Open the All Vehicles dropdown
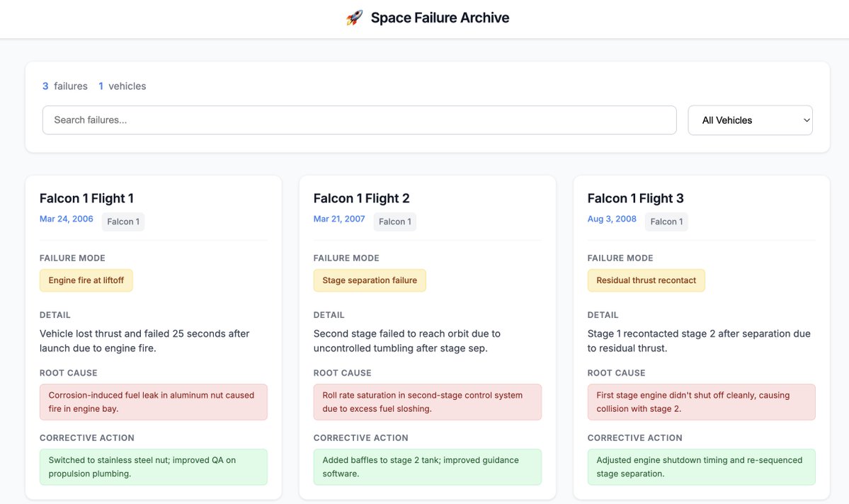 coord(750,120)
